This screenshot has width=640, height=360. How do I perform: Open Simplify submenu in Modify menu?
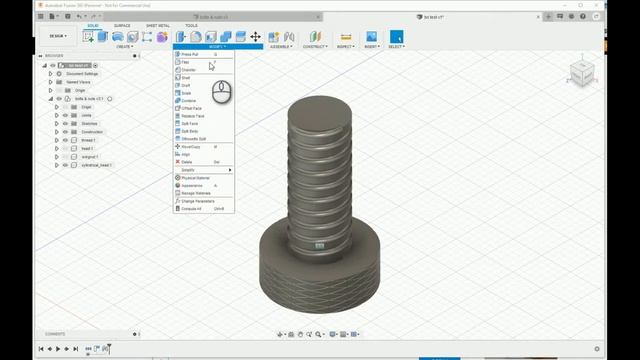click(203, 170)
